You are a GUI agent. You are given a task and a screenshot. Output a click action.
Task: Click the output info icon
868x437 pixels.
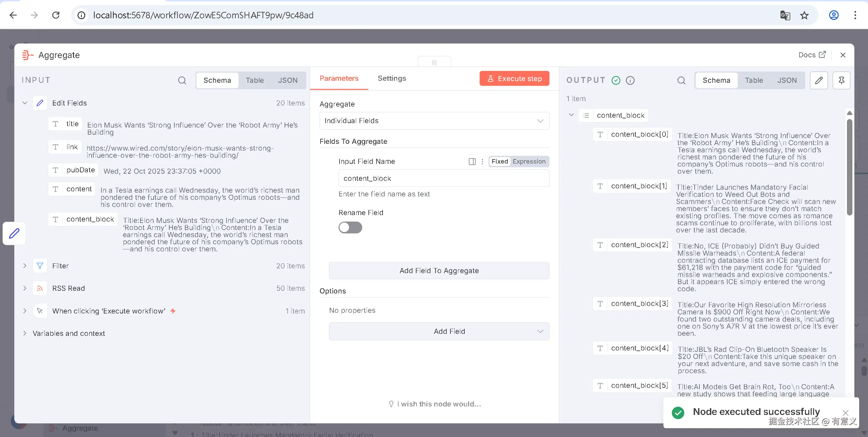tap(630, 80)
